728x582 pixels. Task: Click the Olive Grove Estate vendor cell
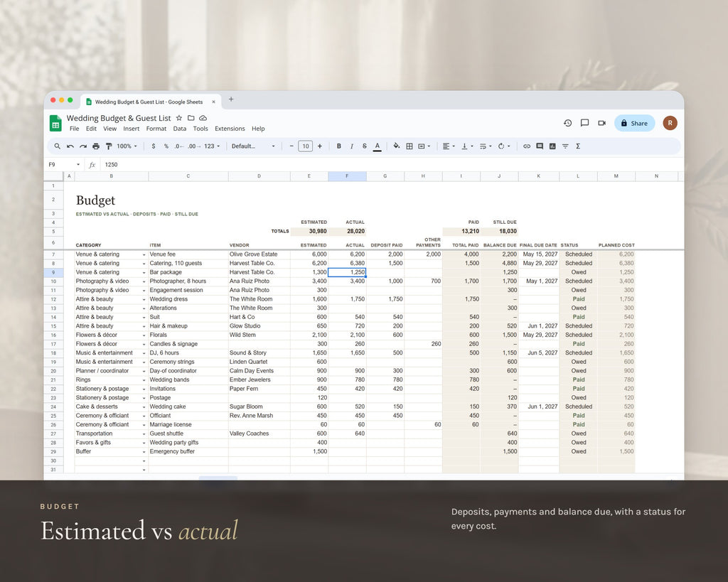[259, 254]
